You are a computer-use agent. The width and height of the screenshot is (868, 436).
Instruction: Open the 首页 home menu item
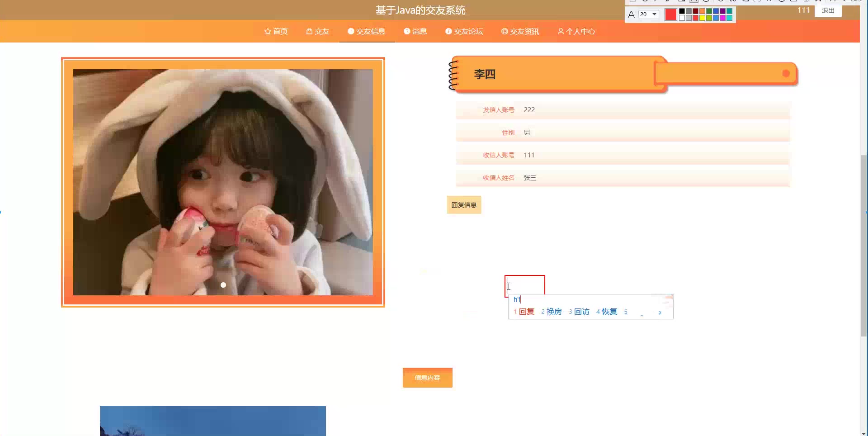tap(276, 31)
